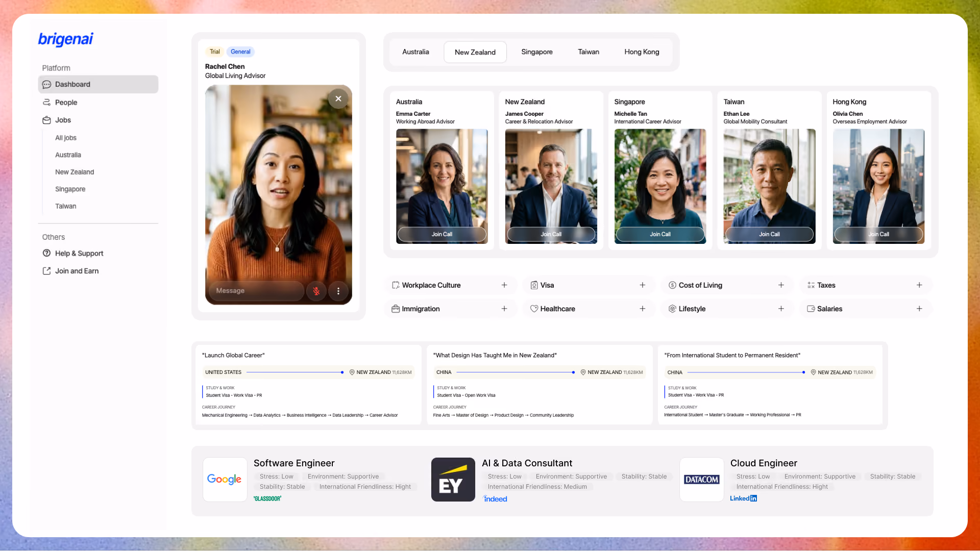
Task: Click the Message input field
Action: (257, 291)
